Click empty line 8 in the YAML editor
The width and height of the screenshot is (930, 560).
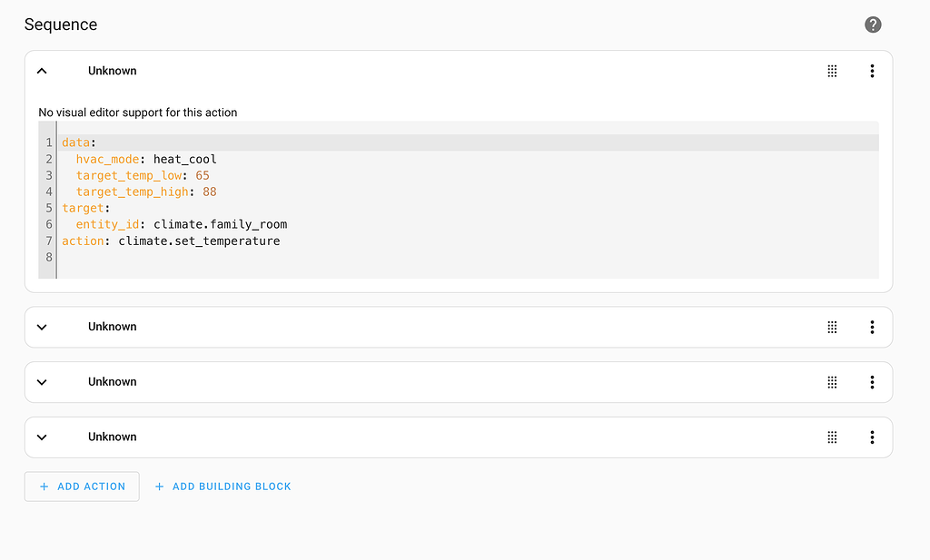272,258
